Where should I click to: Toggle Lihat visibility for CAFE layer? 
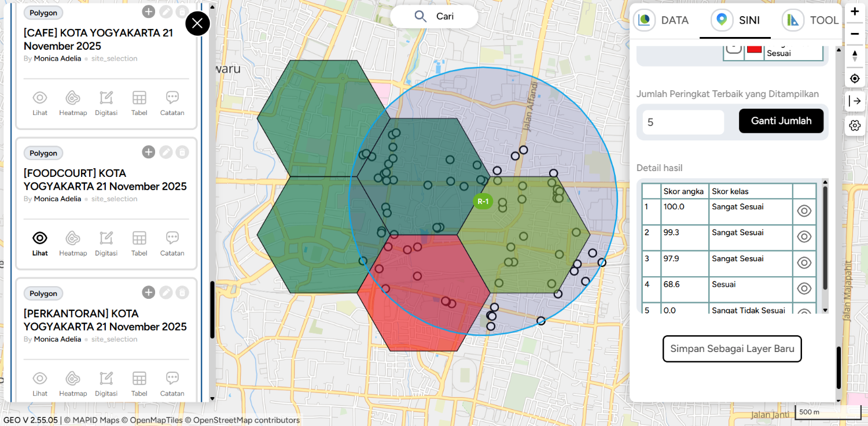[x=40, y=102]
